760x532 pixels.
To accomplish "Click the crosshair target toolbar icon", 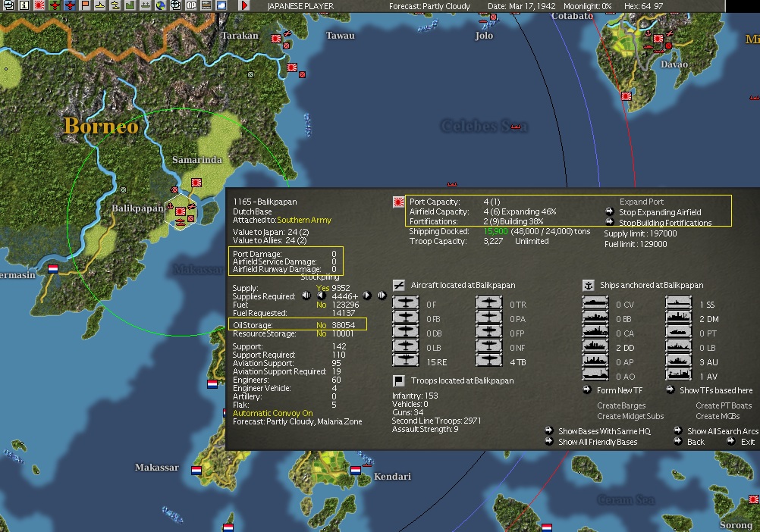I will [x=175, y=5].
